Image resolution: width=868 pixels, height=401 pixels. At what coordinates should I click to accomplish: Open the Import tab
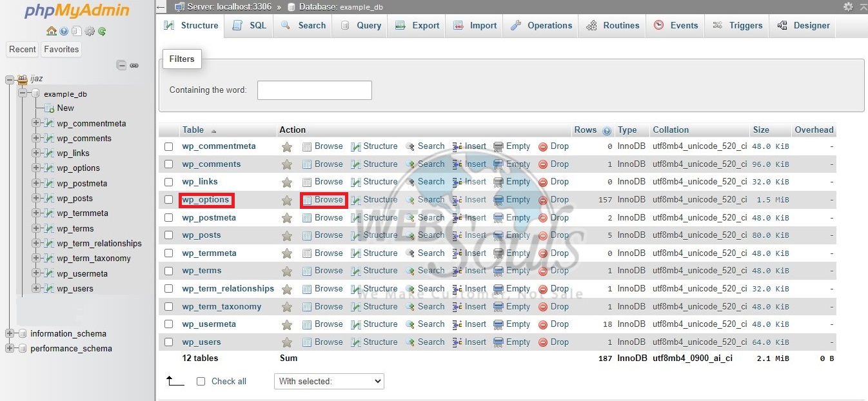coord(475,26)
